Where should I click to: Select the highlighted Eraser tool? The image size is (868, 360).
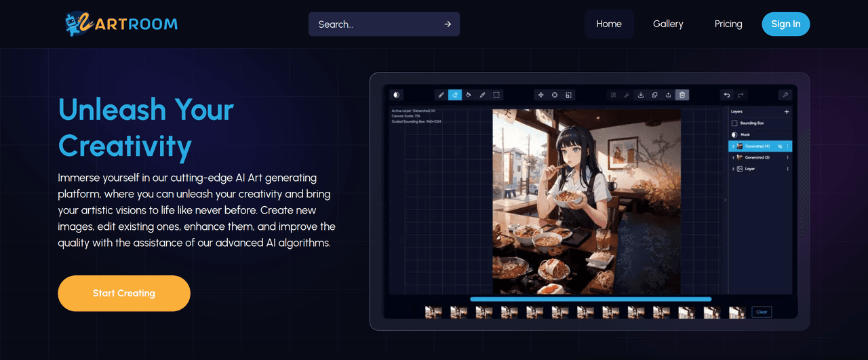[455, 95]
